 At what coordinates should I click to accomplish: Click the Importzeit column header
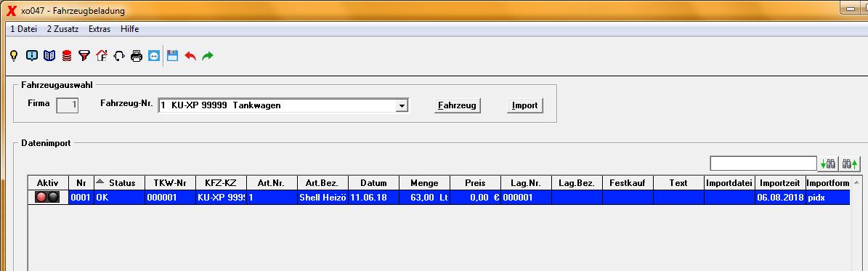tap(781, 182)
